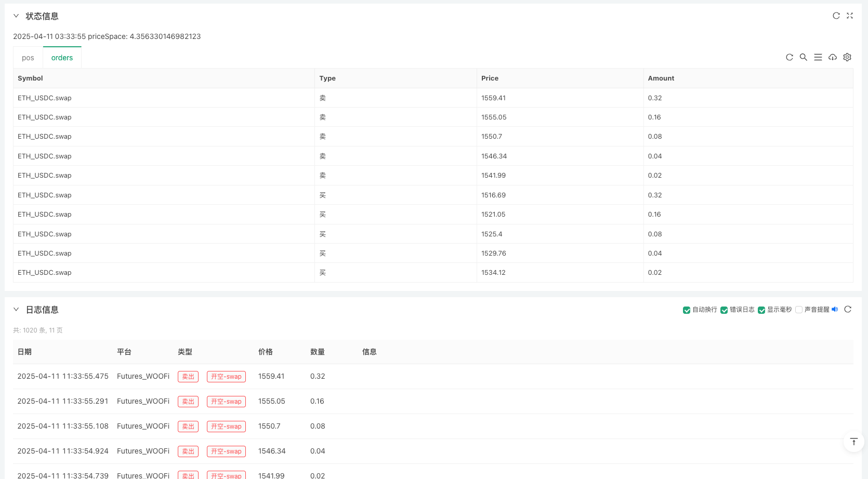Select the orders tab

[62, 58]
